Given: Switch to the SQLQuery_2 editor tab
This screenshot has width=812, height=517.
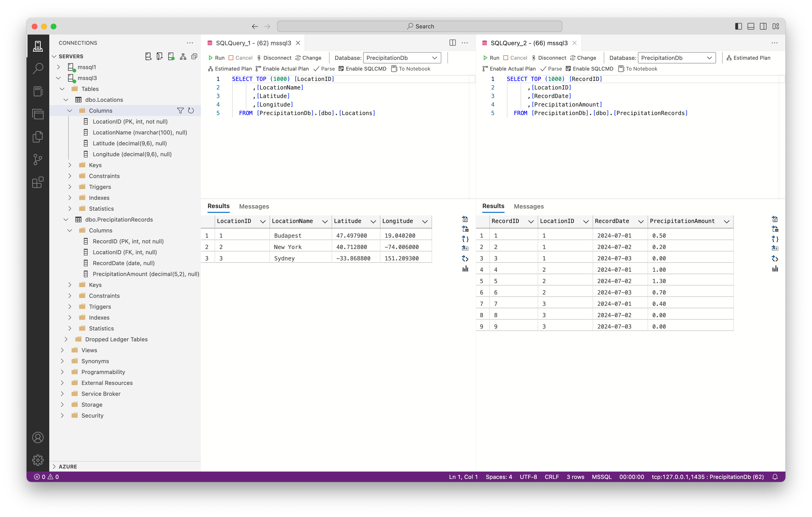Looking at the screenshot, I should click(x=529, y=43).
